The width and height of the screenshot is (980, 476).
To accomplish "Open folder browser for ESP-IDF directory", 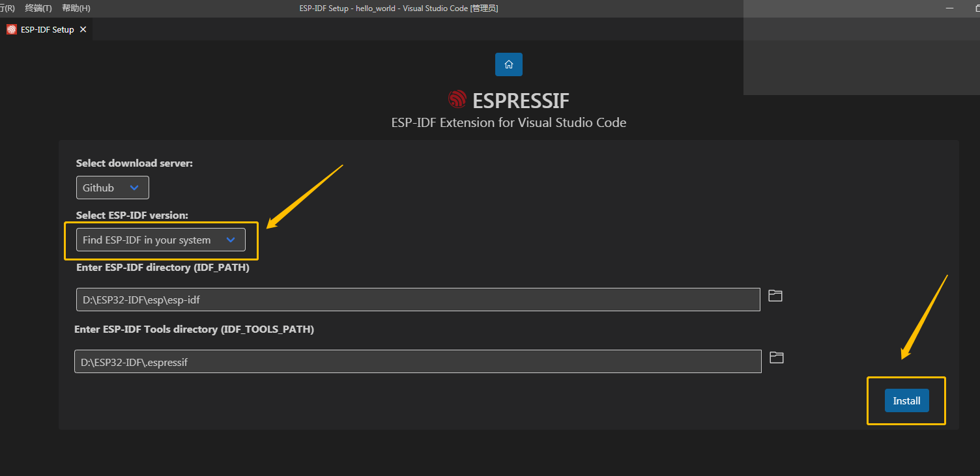I will 775,296.
